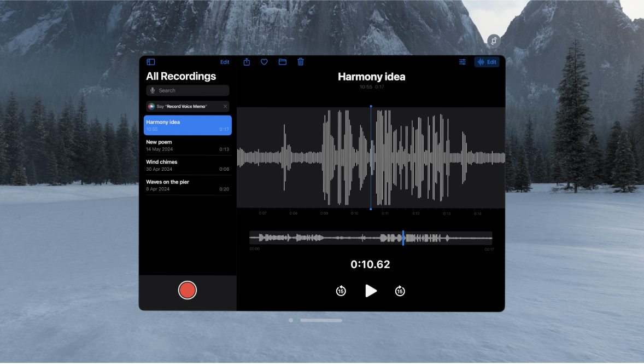The height and width of the screenshot is (364, 644).
Task: Select the Waves on the pier recording
Action: pyautogui.click(x=188, y=185)
